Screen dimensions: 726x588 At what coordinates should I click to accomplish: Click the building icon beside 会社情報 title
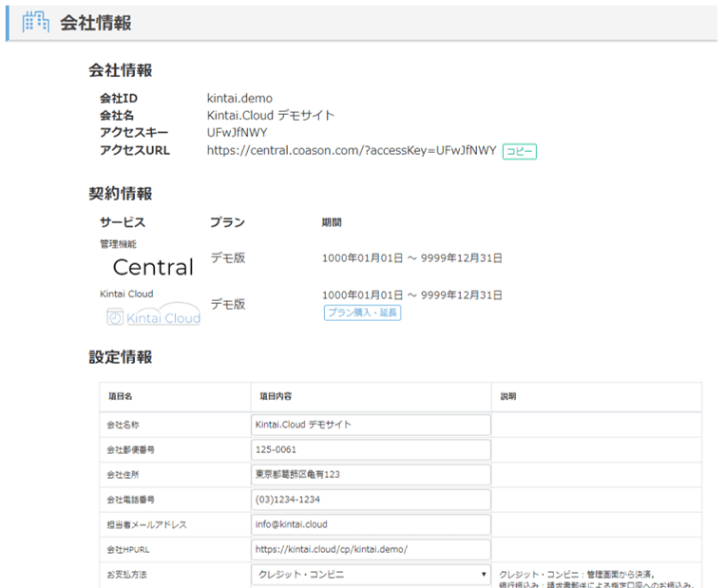34,23
